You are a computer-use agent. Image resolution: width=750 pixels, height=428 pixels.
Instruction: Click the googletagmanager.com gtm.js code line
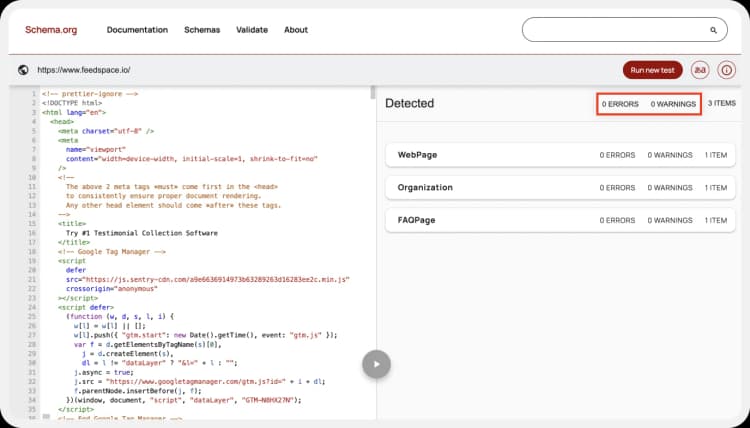(199, 382)
